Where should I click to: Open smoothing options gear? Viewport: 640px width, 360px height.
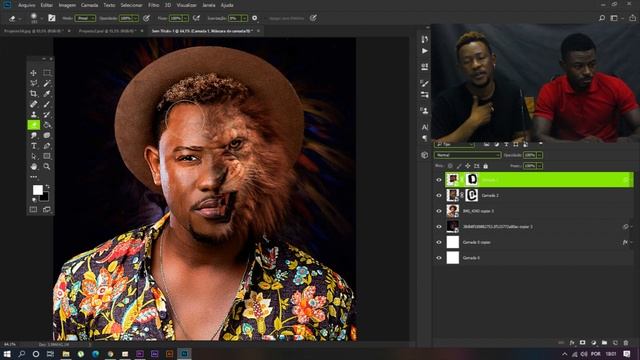click(255, 18)
